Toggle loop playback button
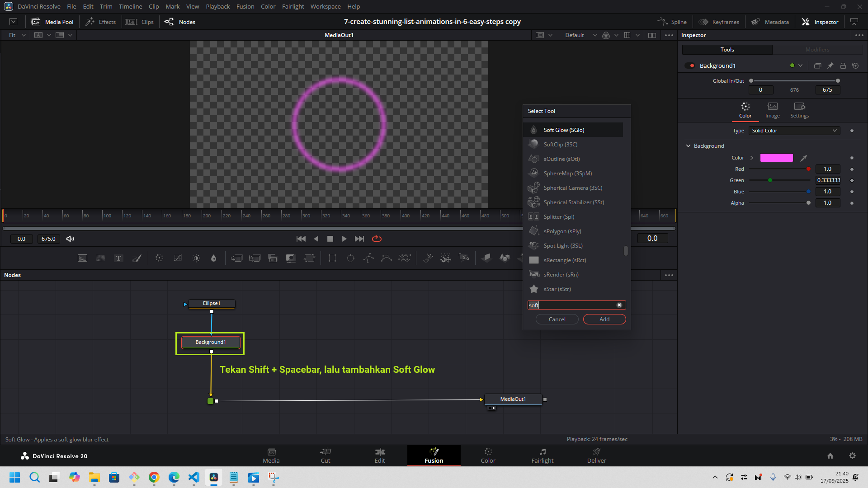The height and width of the screenshot is (488, 868). [x=377, y=239]
